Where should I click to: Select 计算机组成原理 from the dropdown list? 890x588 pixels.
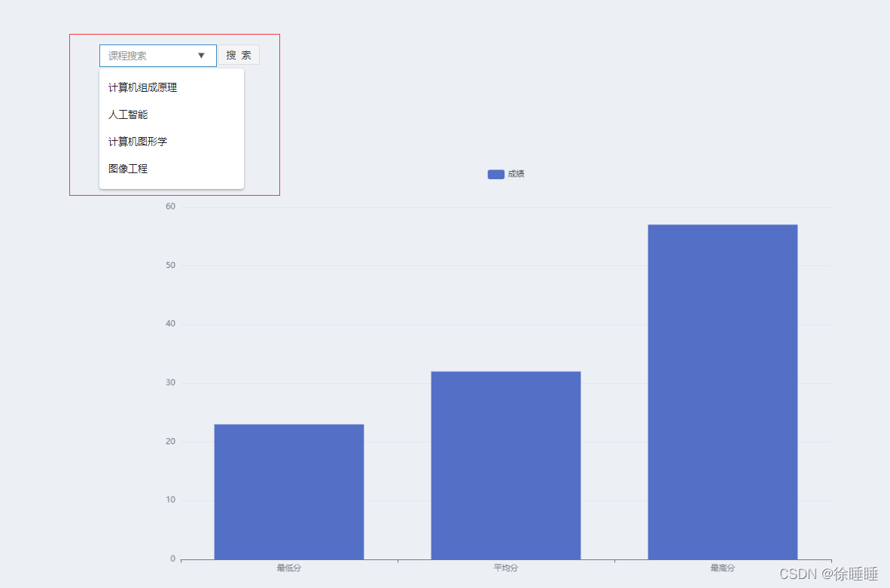pyautogui.click(x=172, y=87)
